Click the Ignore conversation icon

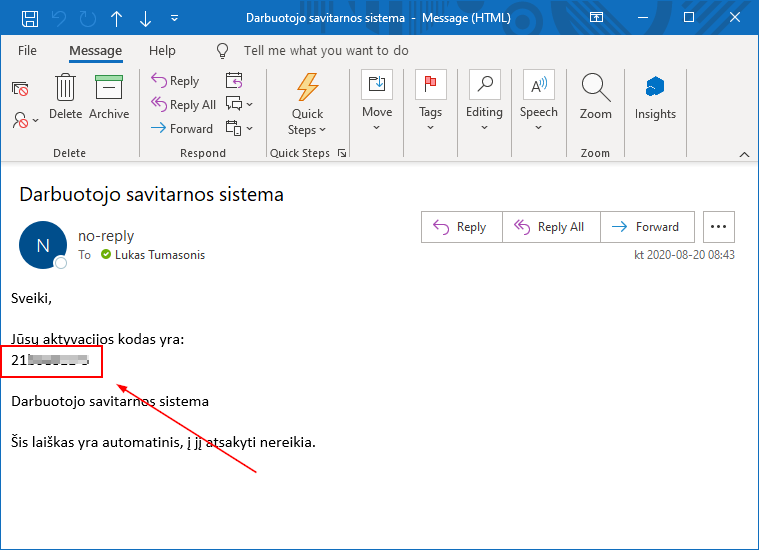(20, 89)
